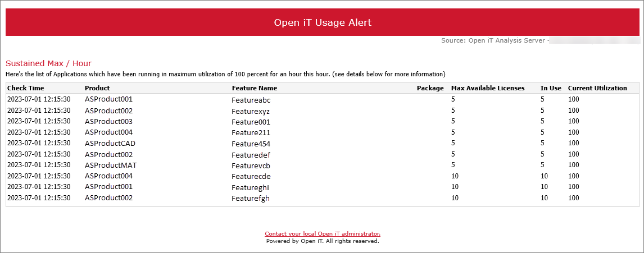Select the ASProductCAD product cell
The width and height of the screenshot is (644, 253).
pyautogui.click(x=110, y=143)
